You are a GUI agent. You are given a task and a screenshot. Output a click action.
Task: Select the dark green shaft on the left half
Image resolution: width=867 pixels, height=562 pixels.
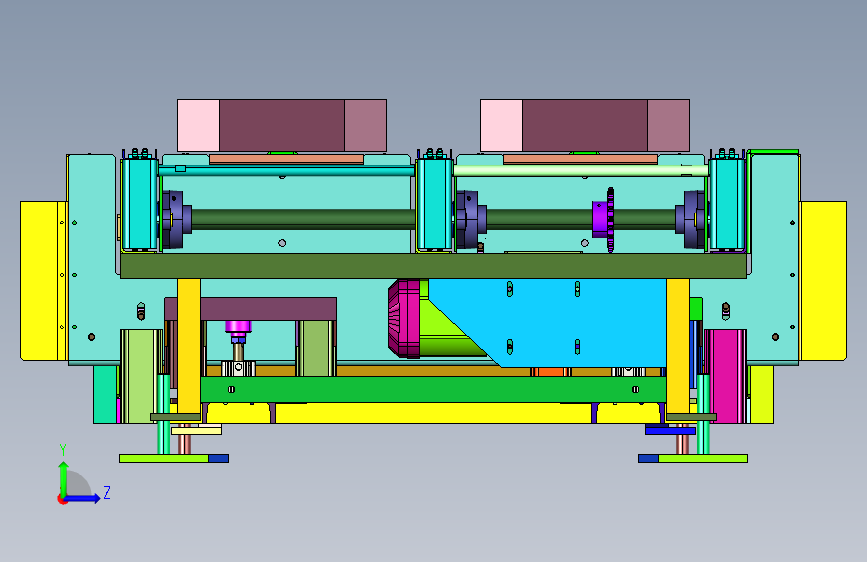click(x=303, y=219)
